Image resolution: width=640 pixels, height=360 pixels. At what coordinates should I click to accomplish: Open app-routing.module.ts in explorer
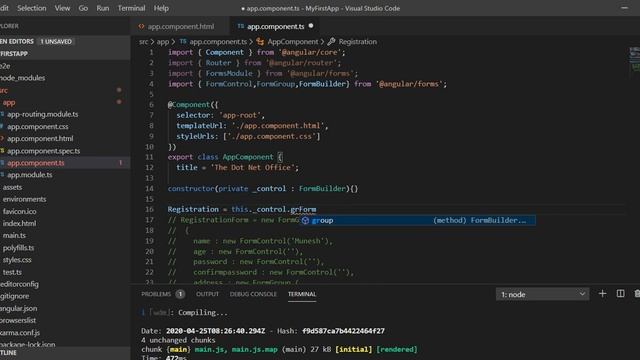coord(42,114)
